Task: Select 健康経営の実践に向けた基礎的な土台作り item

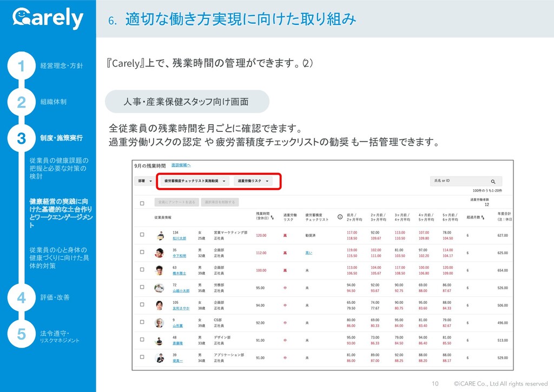Action: [61, 213]
